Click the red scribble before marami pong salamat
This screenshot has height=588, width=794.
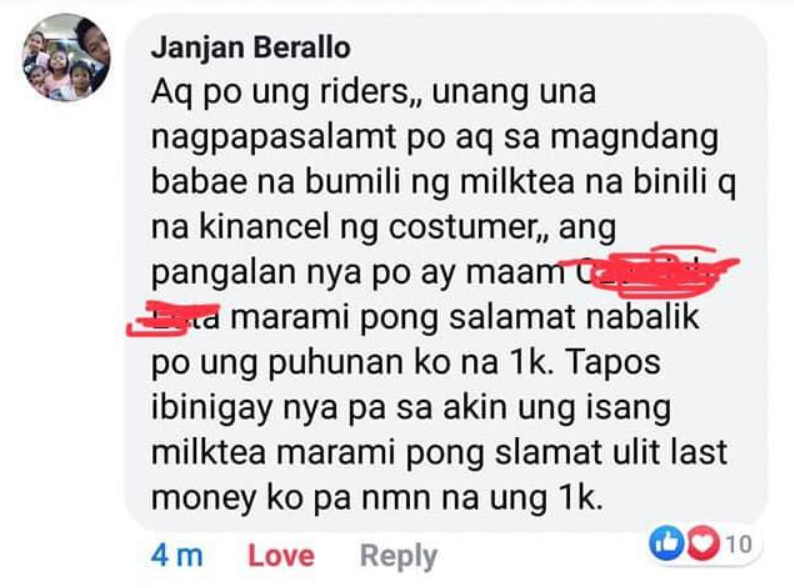tap(173, 317)
